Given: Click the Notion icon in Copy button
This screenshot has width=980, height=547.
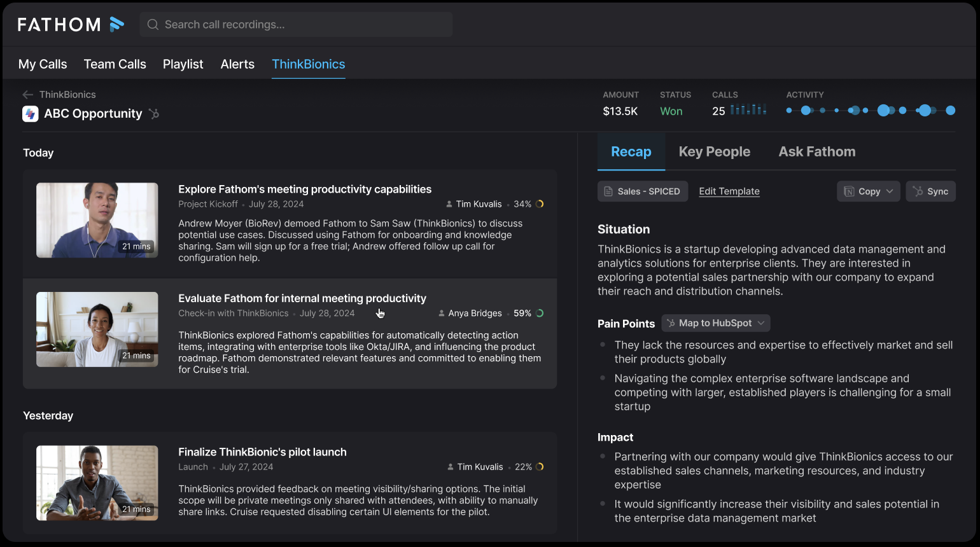Looking at the screenshot, I should (849, 191).
